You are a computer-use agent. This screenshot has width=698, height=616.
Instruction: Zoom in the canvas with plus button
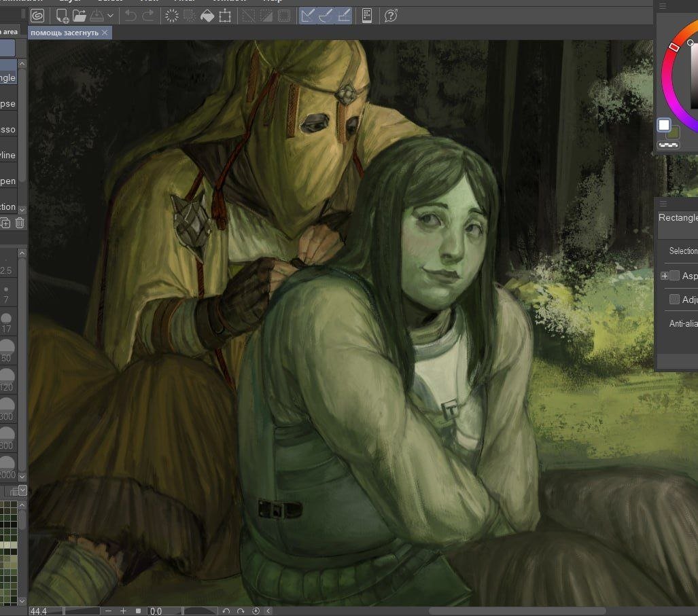[123, 611]
